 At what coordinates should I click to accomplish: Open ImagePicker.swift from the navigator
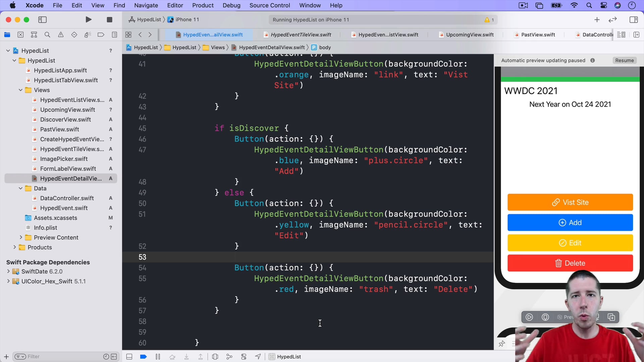click(64, 159)
